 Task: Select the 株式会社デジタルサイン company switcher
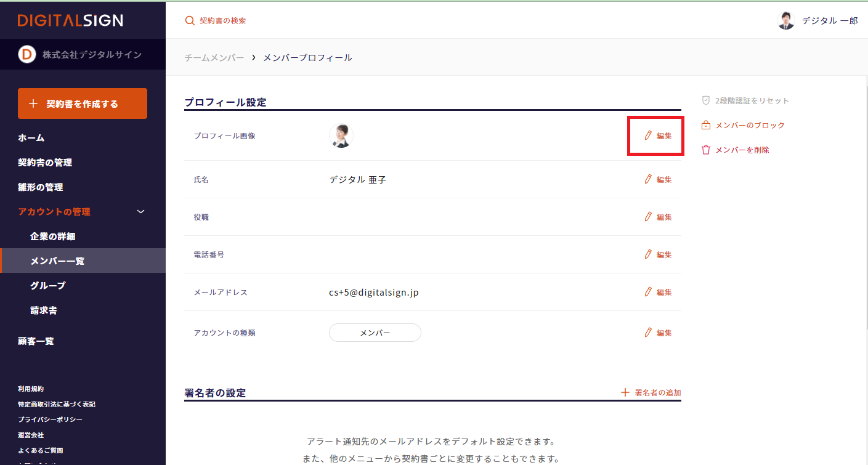(x=83, y=55)
